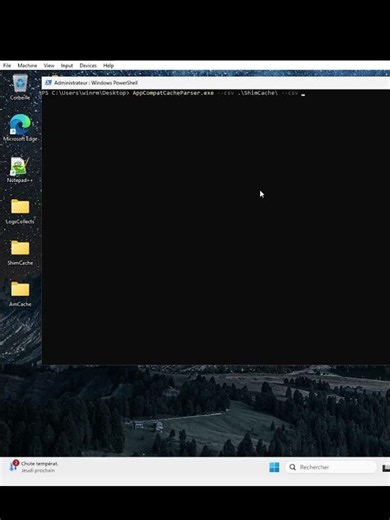Open the View menu
Screen dimensions: 390x520
[x=49, y=66]
